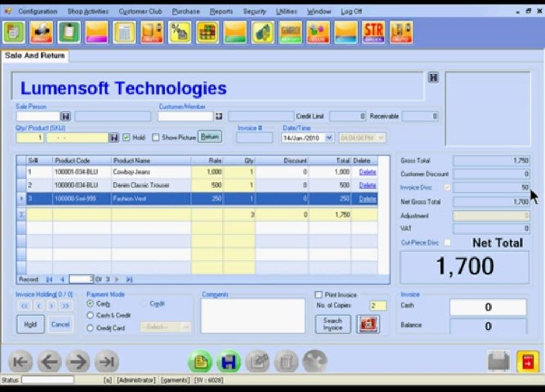Open the Customer Club menu
Screen dimensions: 545x392
141,11
